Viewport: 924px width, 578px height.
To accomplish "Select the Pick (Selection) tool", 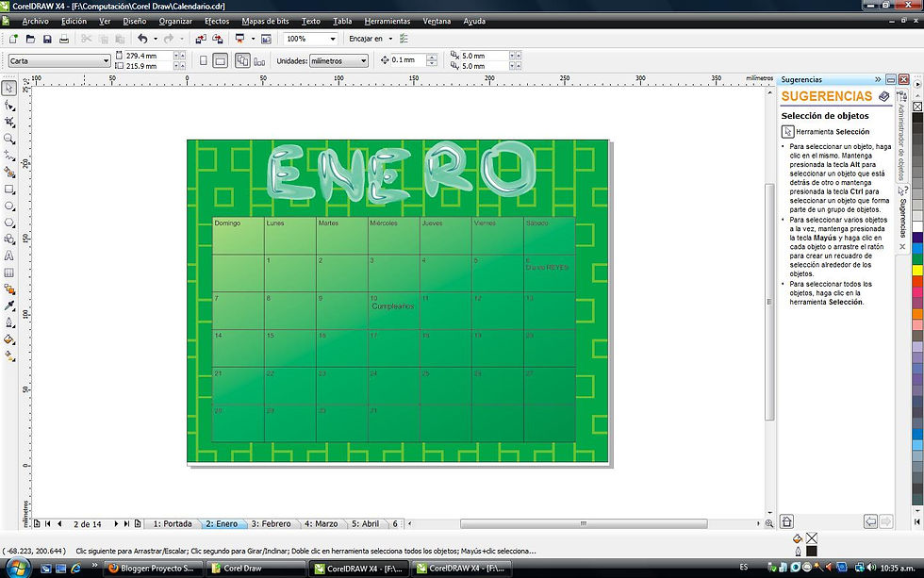I will [9, 89].
